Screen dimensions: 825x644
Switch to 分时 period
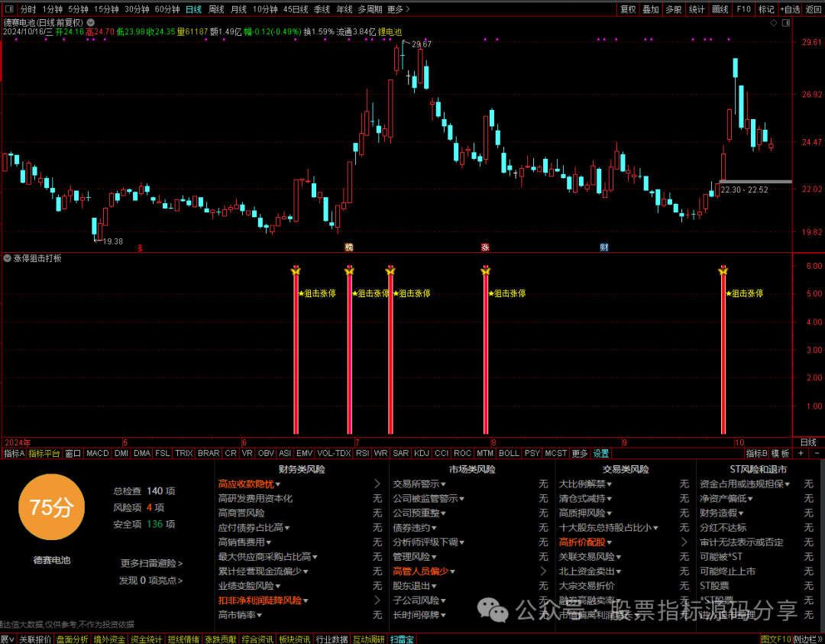[28, 9]
